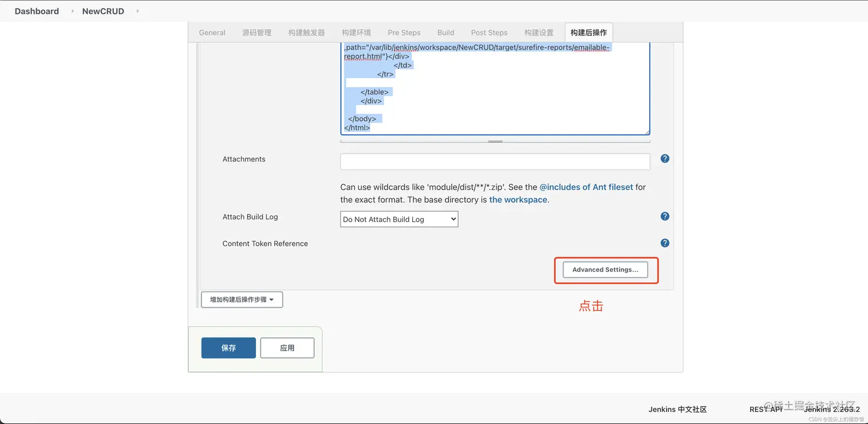The height and width of the screenshot is (424, 868).
Task: Select the 构建后操作 tab
Action: pos(588,33)
